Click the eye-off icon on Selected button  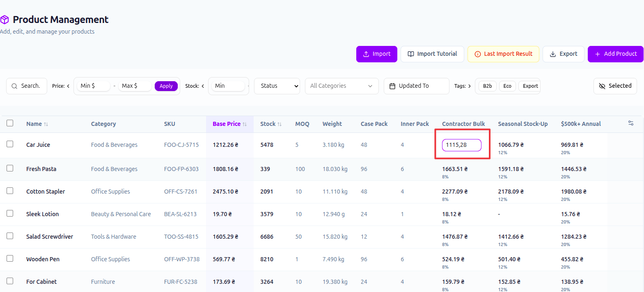[x=602, y=86]
